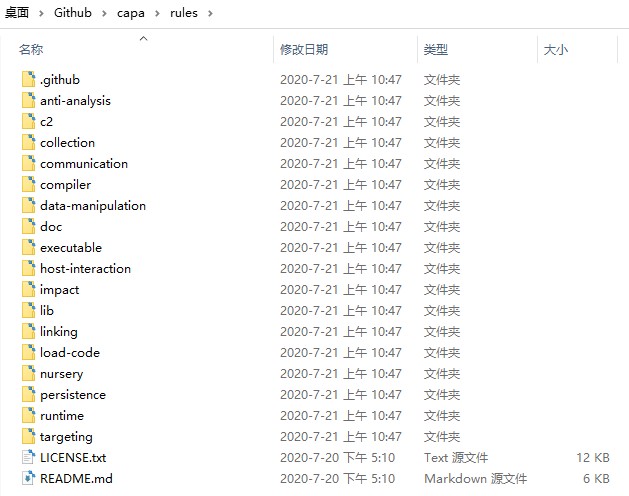Select the anti-analysis folder icon
Viewport: 629px width, 496px height.
(x=28, y=100)
